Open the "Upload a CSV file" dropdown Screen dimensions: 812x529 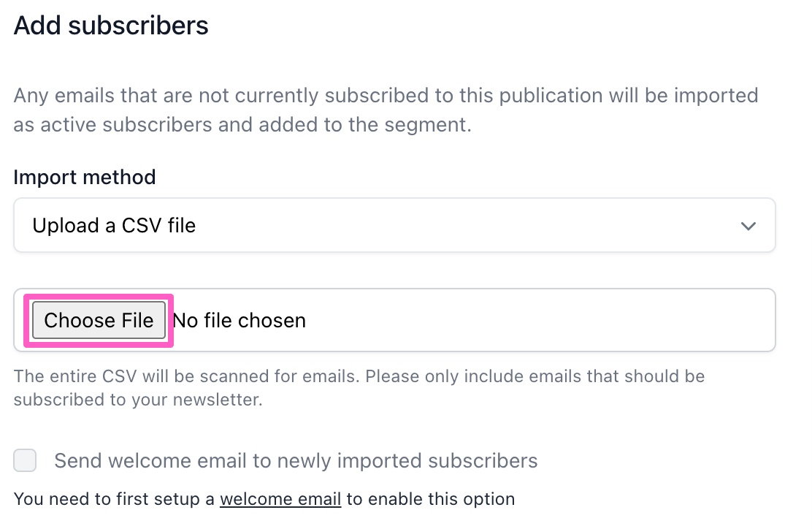pyautogui.click(x=394, y=226)
